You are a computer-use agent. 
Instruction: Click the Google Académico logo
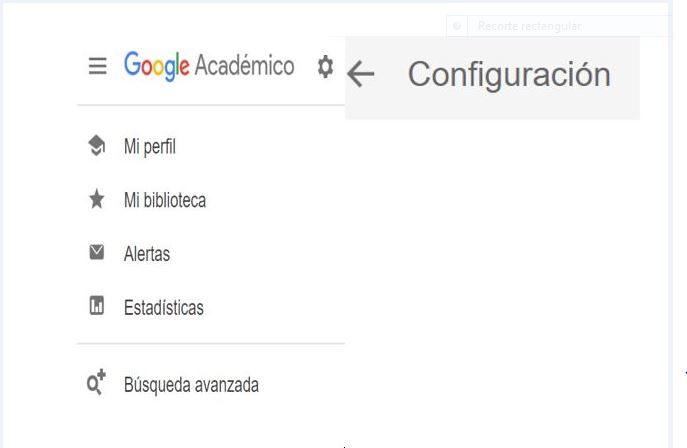(209, 66)
